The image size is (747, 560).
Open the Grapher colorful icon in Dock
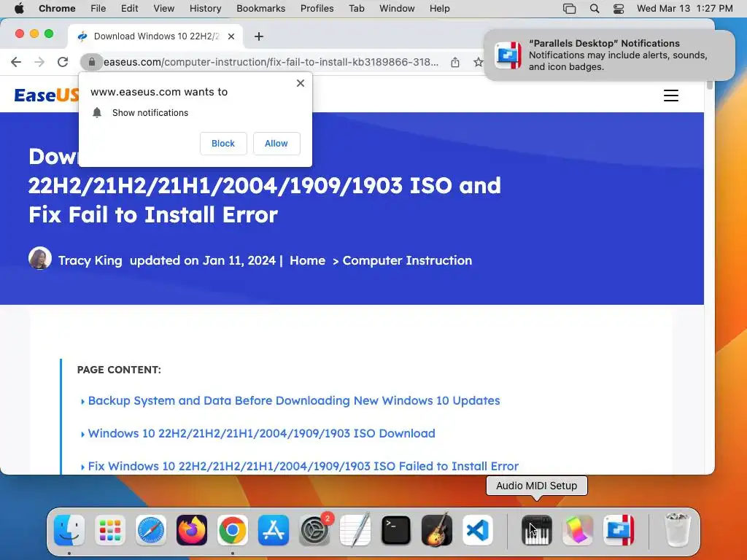(x=578, y=530)
